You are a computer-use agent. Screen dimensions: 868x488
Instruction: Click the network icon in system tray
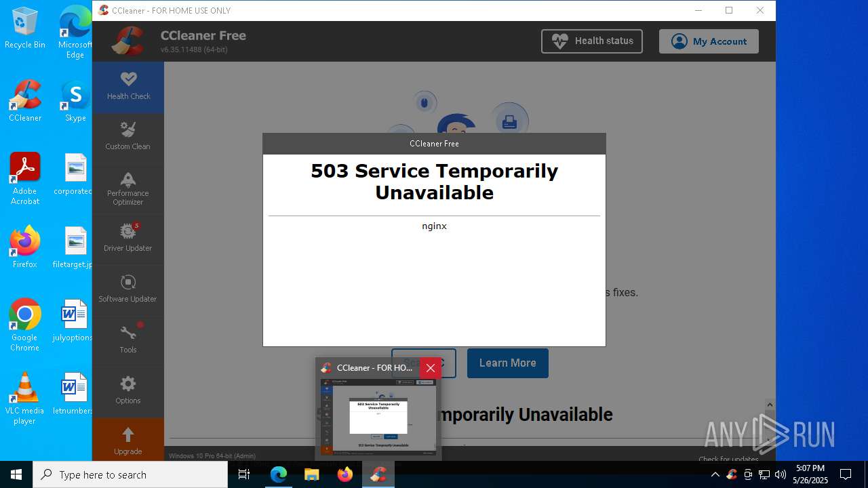tap(764, 474)
